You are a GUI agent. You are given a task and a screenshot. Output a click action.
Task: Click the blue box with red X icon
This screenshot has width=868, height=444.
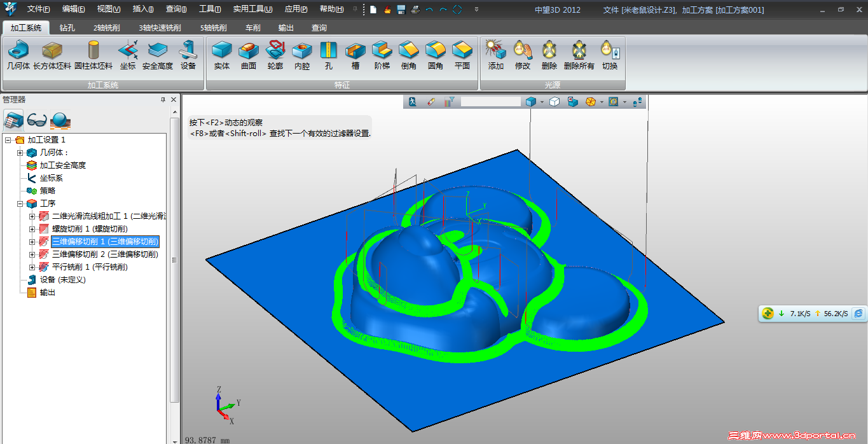[x=572, y=101]
